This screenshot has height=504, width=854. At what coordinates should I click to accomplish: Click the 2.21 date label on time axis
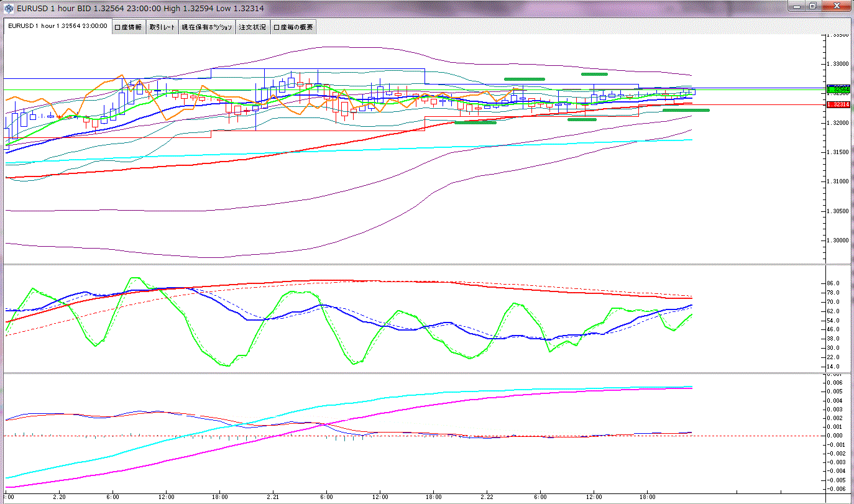[x=273, y=498]
